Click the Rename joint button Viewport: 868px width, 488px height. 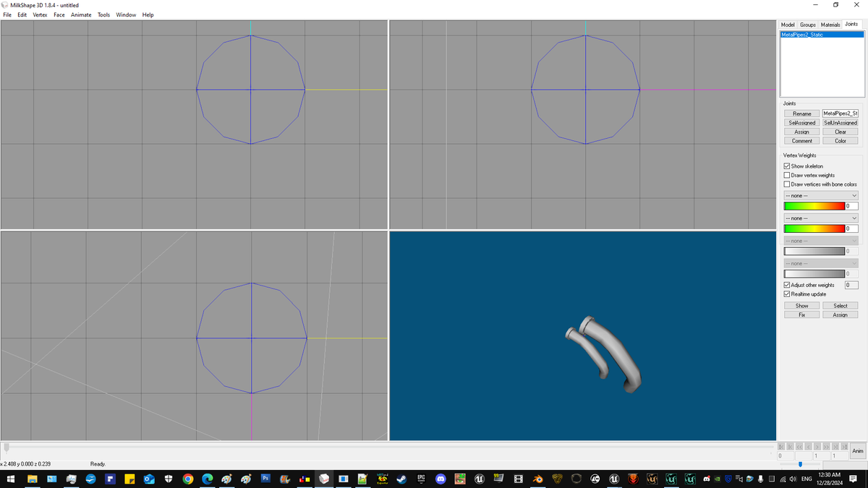pyautogui.click(x=802, y=114)
